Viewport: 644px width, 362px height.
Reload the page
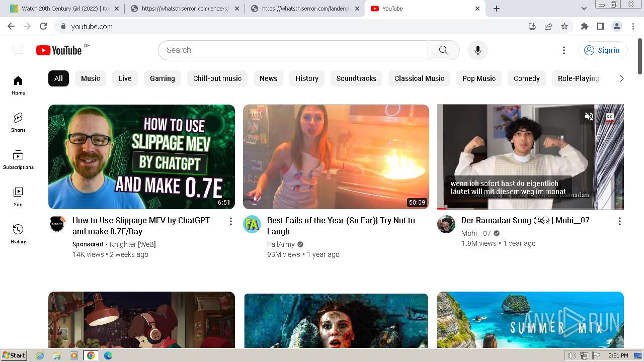(43, 26)
